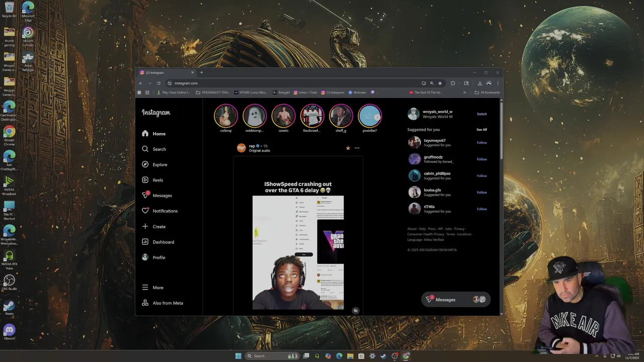Close the Instagram tab
The width and height of the screenshot is (644, 362).
pyautogui.click(x=192, y=72)
